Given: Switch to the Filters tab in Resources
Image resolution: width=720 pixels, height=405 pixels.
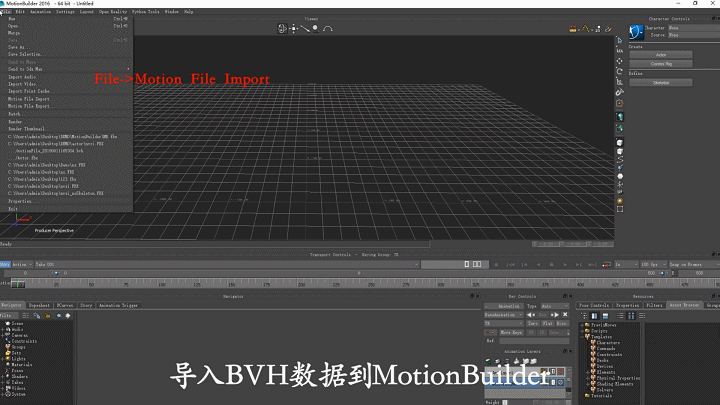Looking at the screenshot, I should [654, 305].
